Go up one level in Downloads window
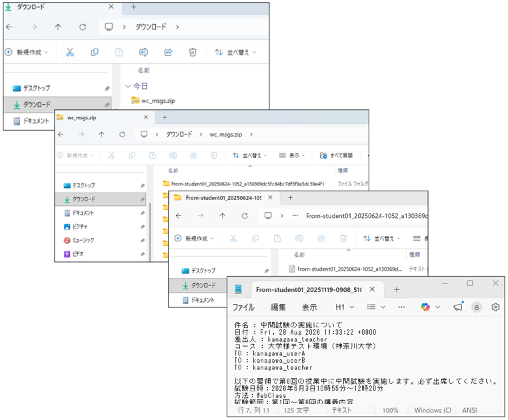This screenshot has width=508, height=420. [x=58, y=27]
